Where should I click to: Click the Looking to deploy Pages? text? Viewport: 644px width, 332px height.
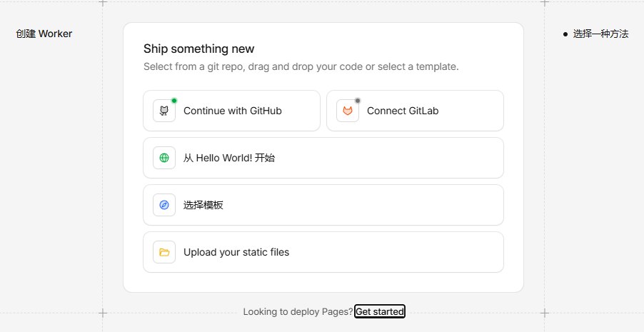298,311
